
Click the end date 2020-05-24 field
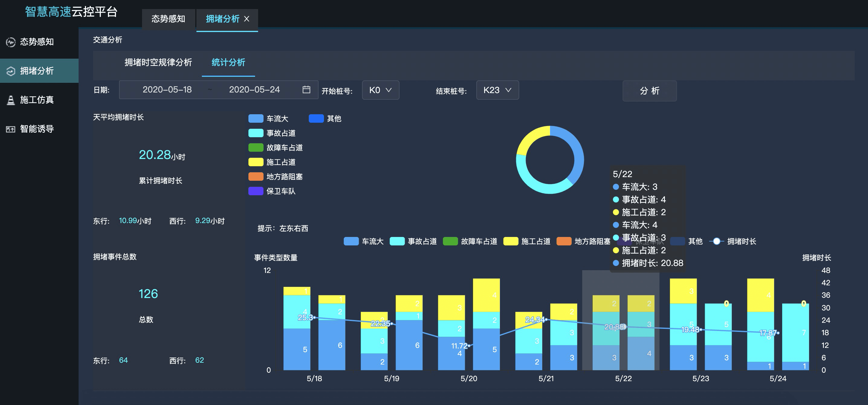[x=254, y=90]
